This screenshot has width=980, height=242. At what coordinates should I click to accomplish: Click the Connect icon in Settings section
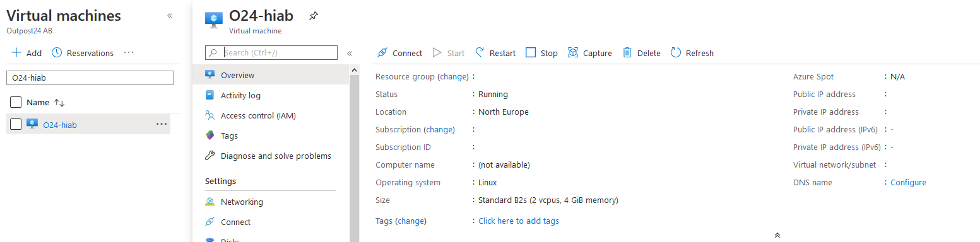pyautogui.click(x=210, y=222)
